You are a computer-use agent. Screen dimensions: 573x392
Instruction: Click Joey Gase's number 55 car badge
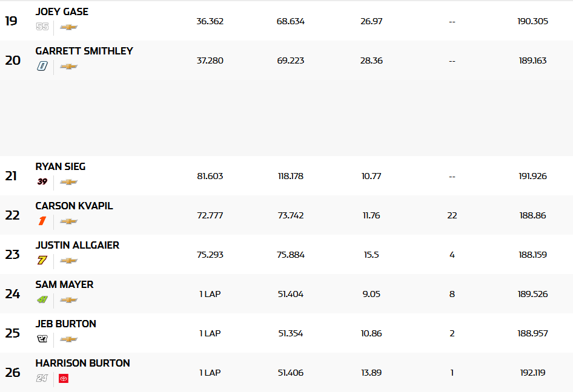[x=42, y=27]
